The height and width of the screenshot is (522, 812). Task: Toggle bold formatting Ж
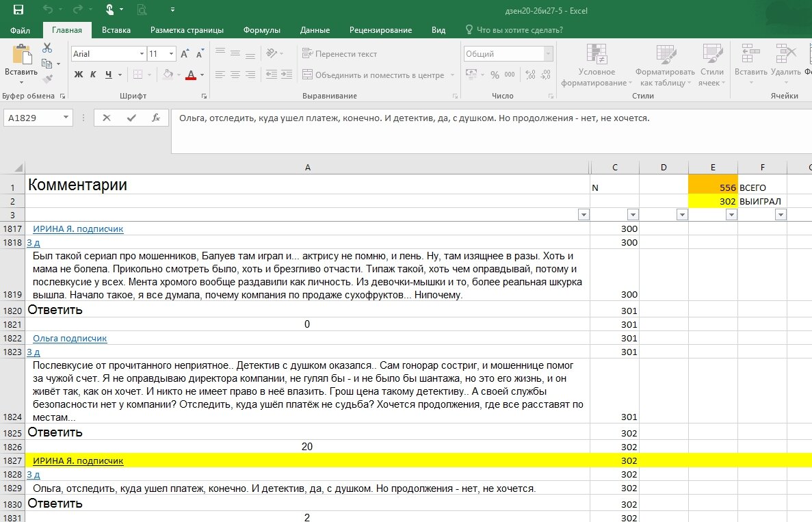79,75
